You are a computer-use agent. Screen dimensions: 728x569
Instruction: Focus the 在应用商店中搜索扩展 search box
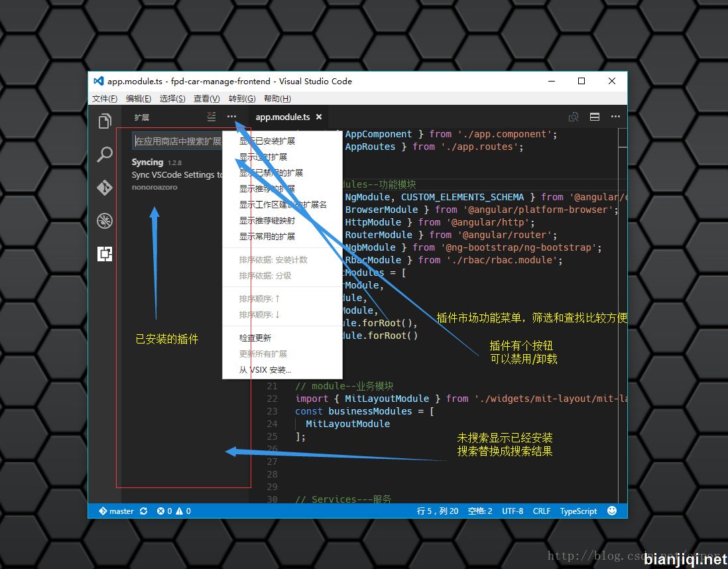click(178, 141)
